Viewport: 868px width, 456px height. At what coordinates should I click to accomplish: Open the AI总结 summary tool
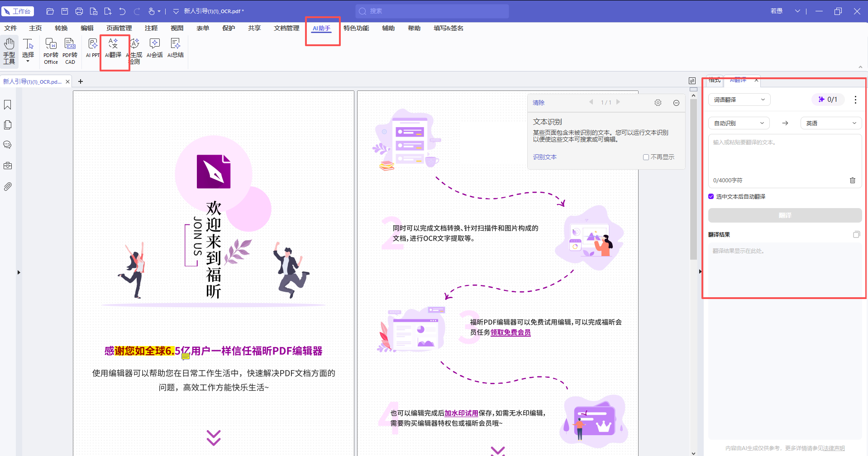coord(175,48)
